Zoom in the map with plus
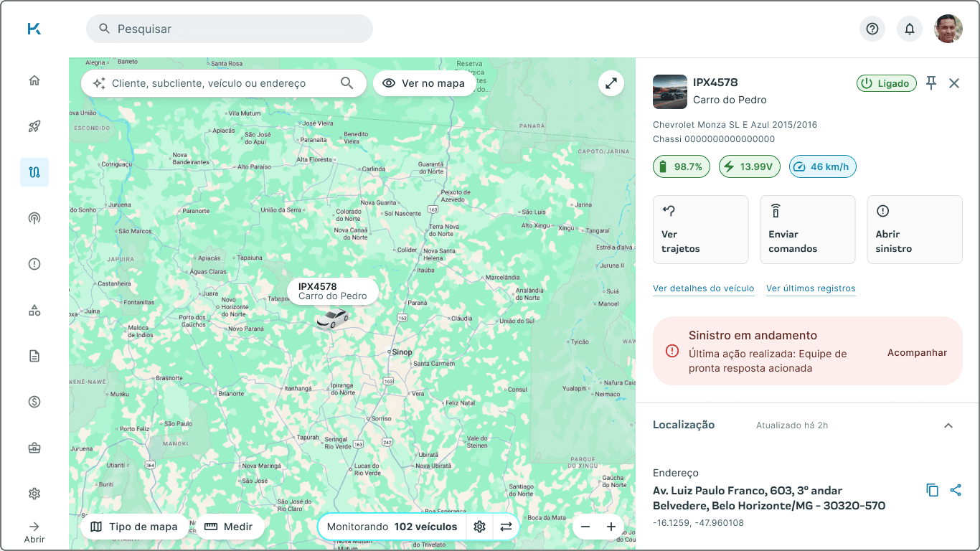980x551 pixels. [611, 527]
